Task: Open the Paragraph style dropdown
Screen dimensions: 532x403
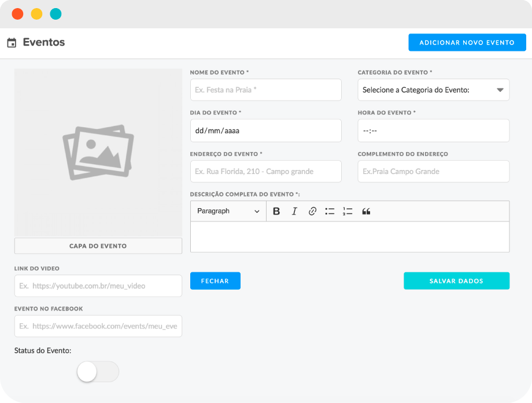Action: pyautogui.click(x=228, y=211)
